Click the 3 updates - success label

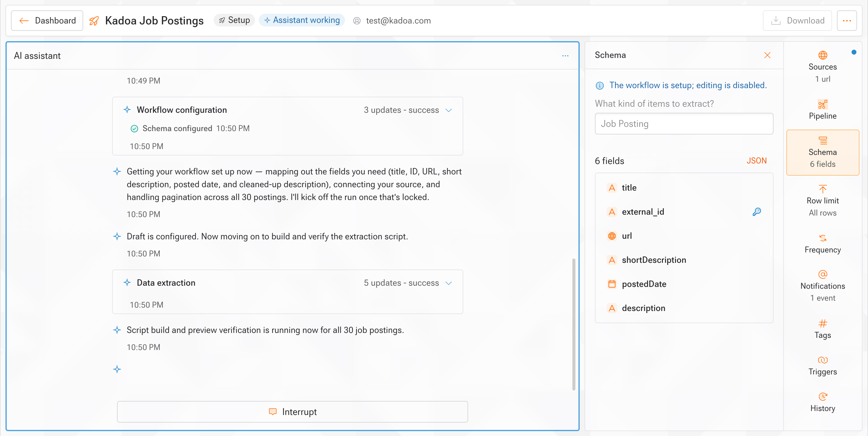click(401, 110)
